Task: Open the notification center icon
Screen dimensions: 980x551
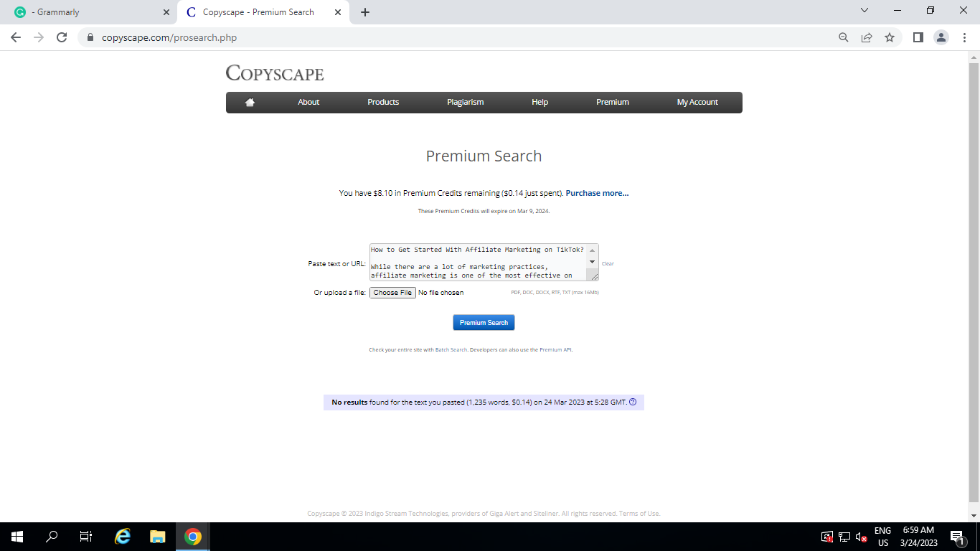Action: [x=957, y=537]
